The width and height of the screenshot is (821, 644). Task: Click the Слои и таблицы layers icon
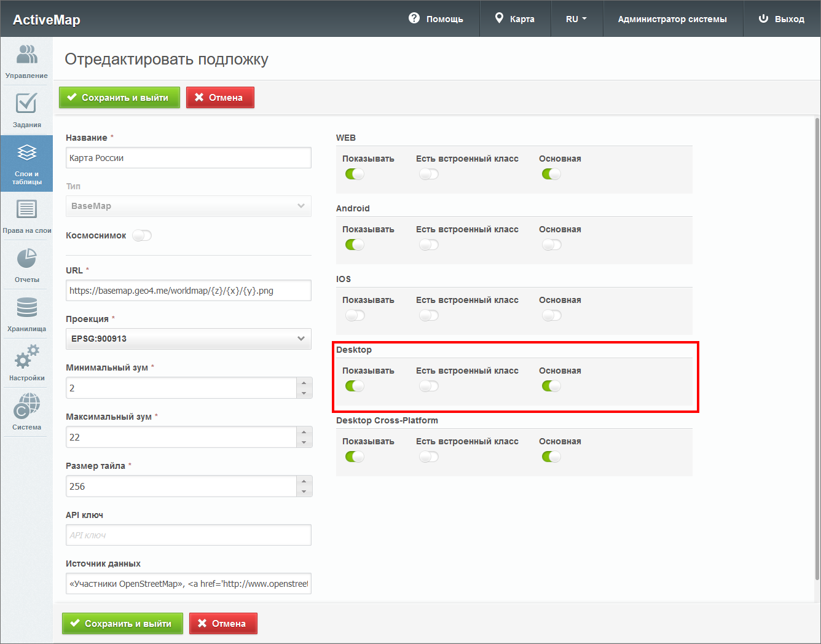(26, 153)
